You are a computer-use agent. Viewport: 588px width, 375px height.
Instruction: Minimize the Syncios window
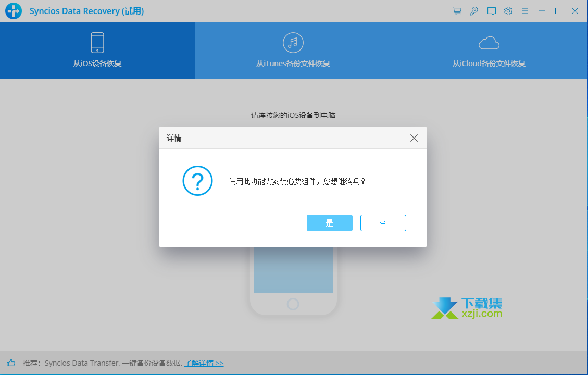tap(542, 11)
